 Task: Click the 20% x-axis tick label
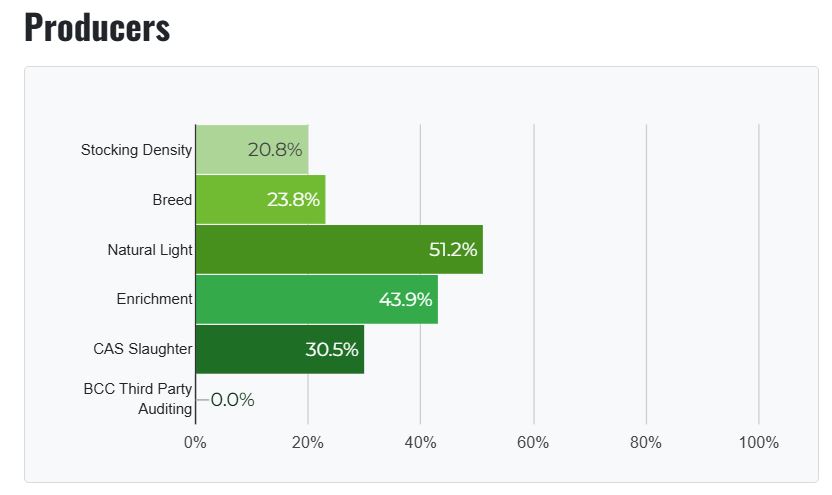[308, 443]
